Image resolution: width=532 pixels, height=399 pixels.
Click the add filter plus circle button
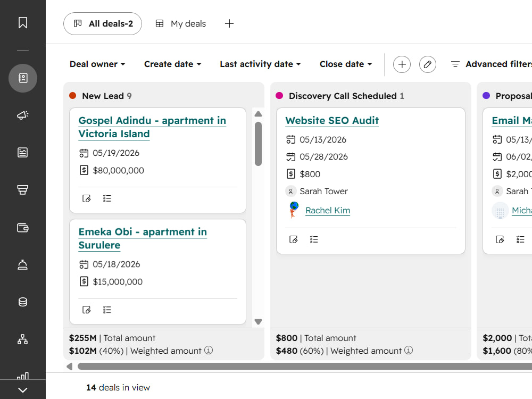click(402, 64)
